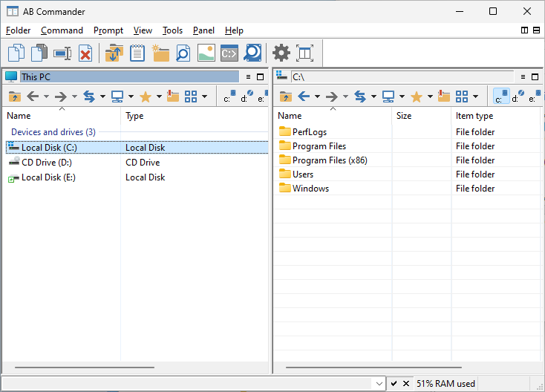Click left panel back arrow
The image size is (545, 392).
pyautogui.click(x=33, y=97)
